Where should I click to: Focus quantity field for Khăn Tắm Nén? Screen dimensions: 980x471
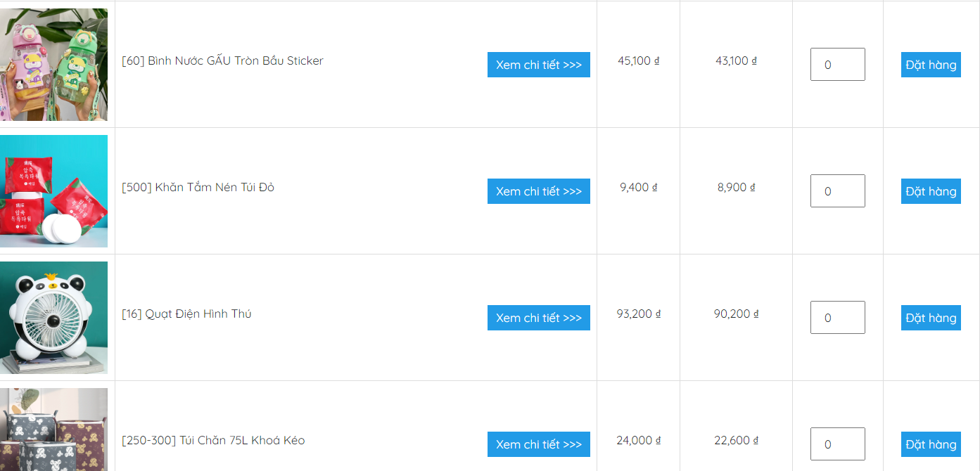coord(838,191)
